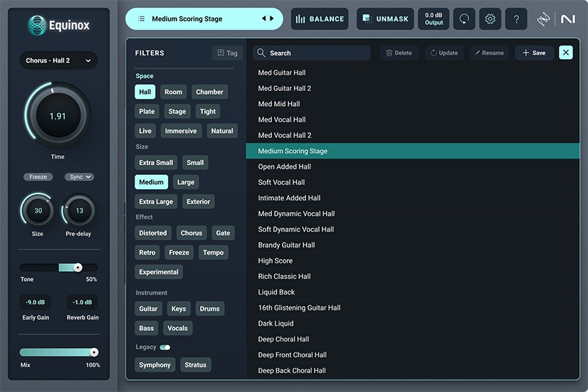Viewport: 588px width, 392px height.
Task: Click the loop/listen icon beside Output
Action: click(x=464, y=19)
